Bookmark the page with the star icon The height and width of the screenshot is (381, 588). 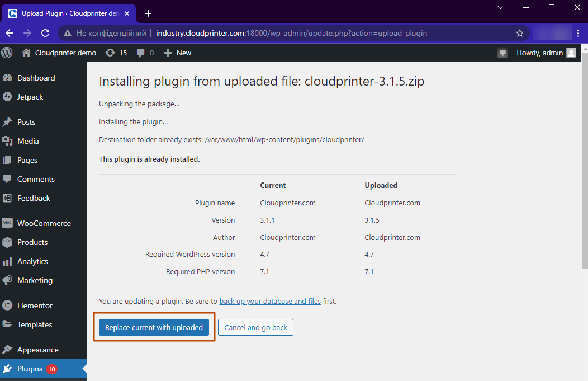pyautogui.click(x=520, y=33)
